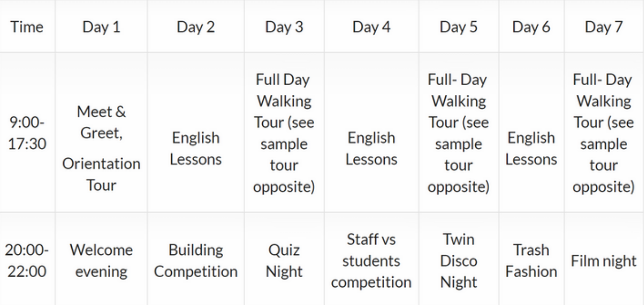Select Day 4 English Lessons cell

tap(372, 149)
